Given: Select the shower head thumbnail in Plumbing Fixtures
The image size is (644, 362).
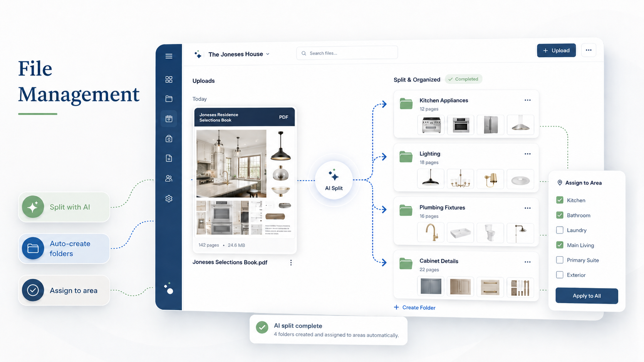Looking at the screenshot, I should 520,233.
